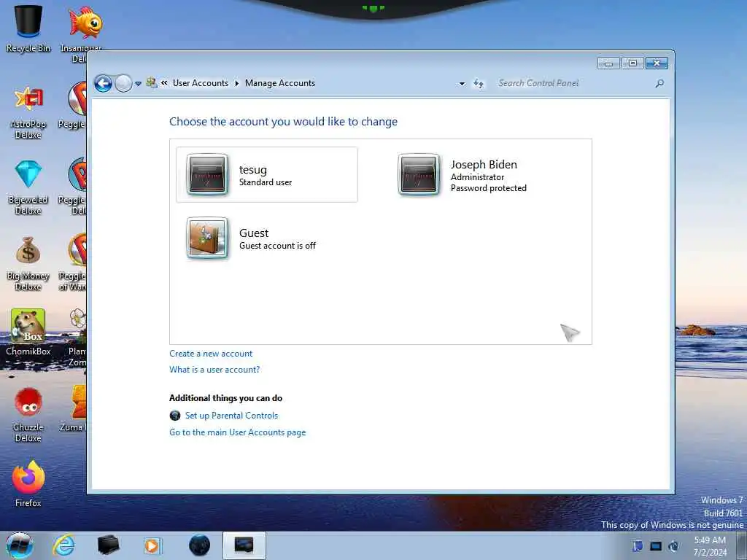
Task: Click the search magnifier icon
Action: 659,83
